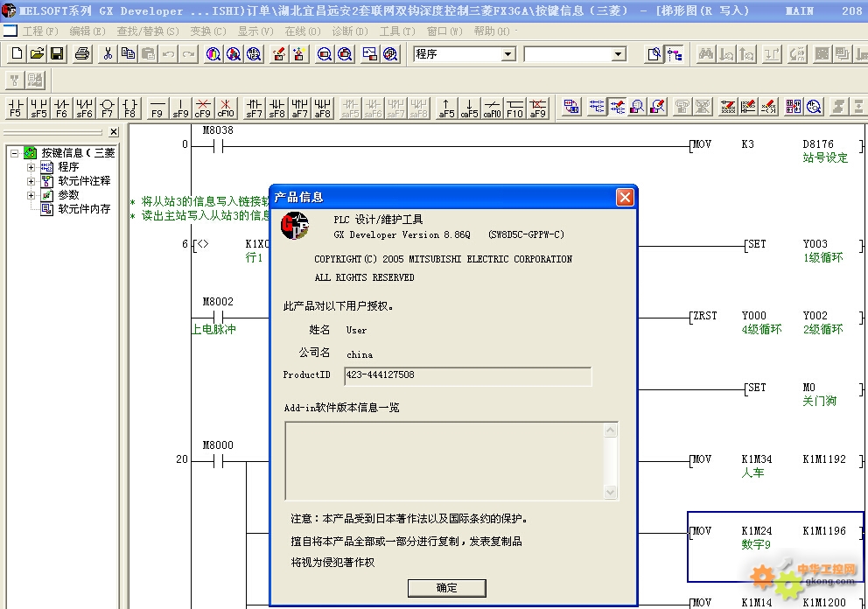Insert coil output (F7)
This screenshot has width=868, height=609.
(107, 108)
